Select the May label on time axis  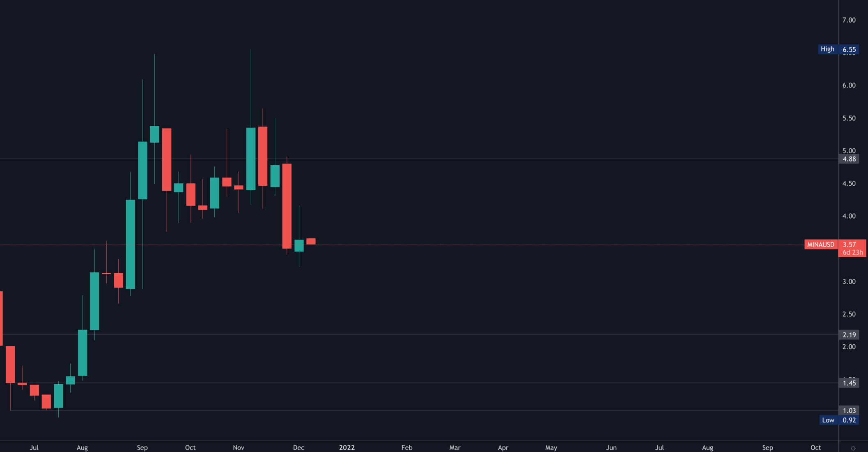click(551, 447)
